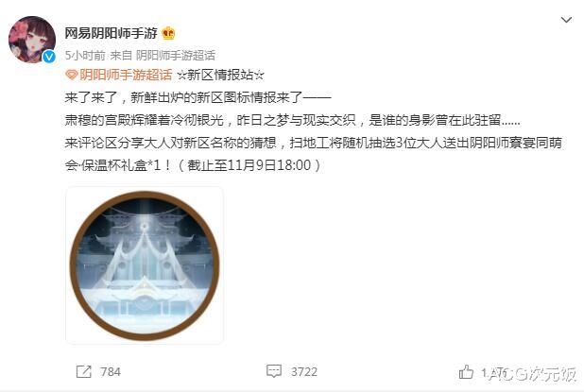Click the 来自 source label
584x392 pixels.
click(x=121, y=56)
